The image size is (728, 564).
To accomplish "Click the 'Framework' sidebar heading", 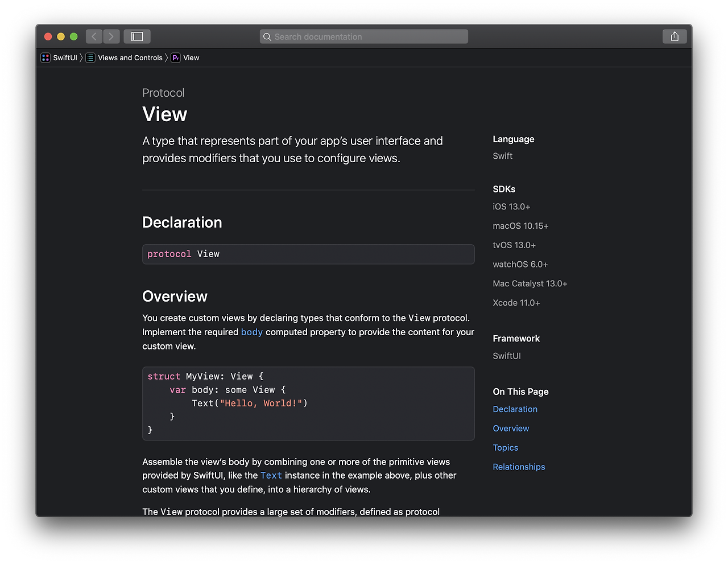I will pyautogui.click(x=516, y=339).
